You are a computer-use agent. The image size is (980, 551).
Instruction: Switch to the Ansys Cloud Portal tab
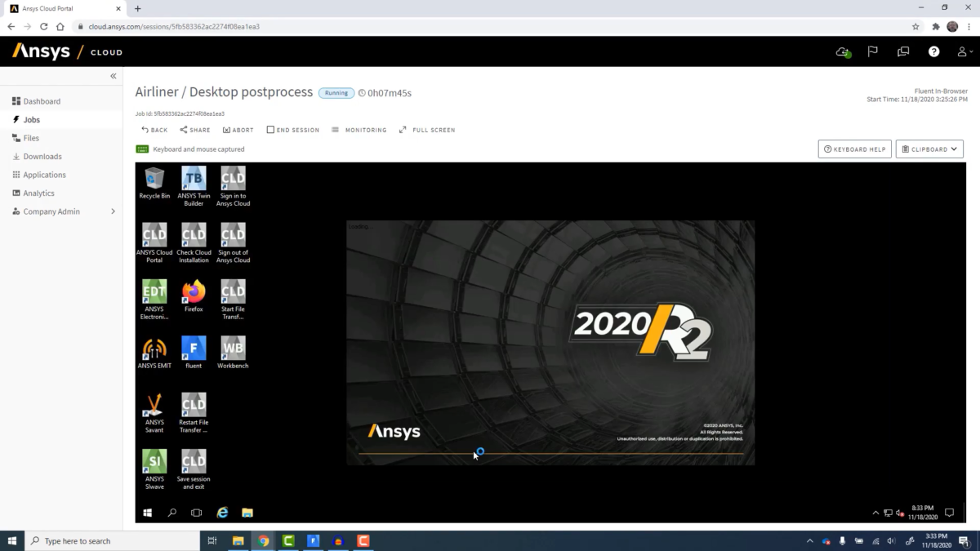65,8
